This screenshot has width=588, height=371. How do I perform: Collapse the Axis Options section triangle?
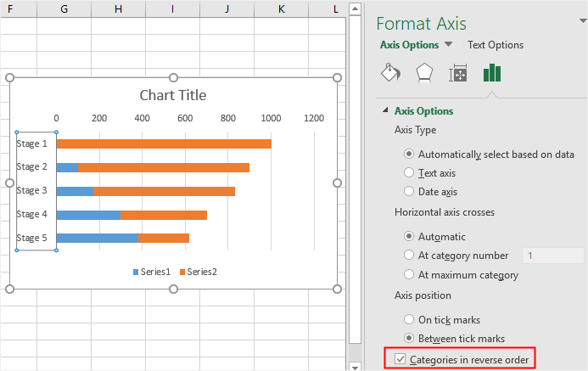(385, 110)
